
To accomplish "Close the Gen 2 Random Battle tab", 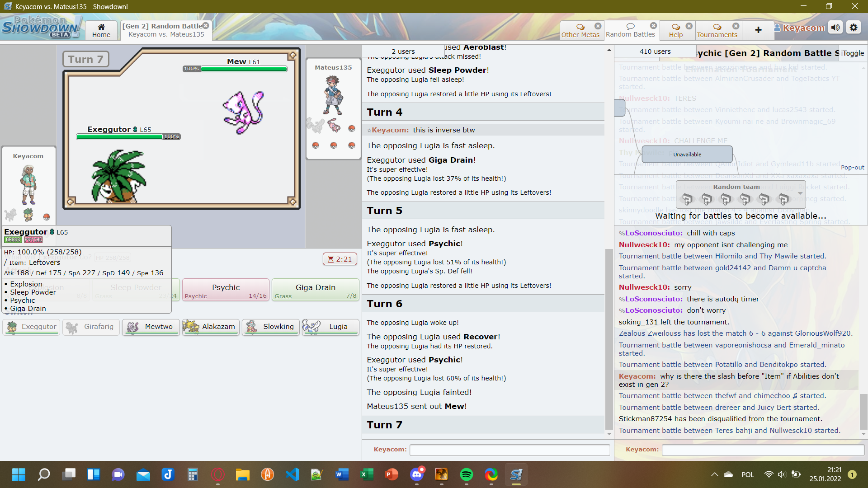I will click(x=206, y=26).
